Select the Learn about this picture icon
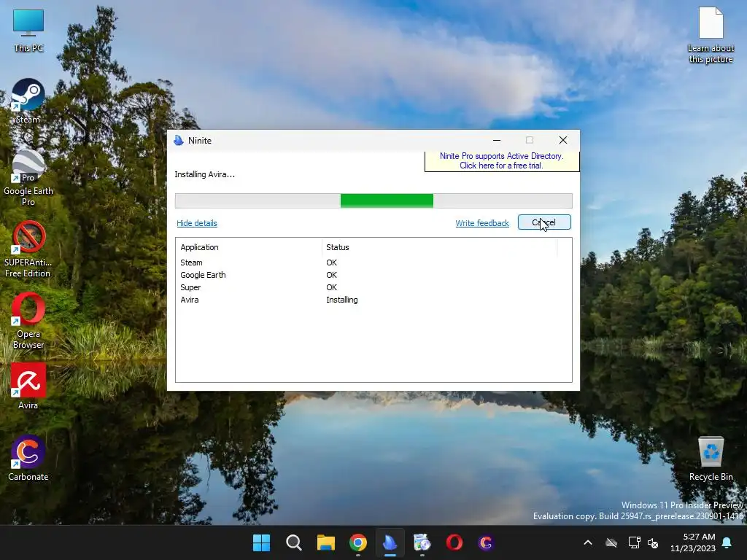The height and width of the screenshot is (560, 747). 711,35
